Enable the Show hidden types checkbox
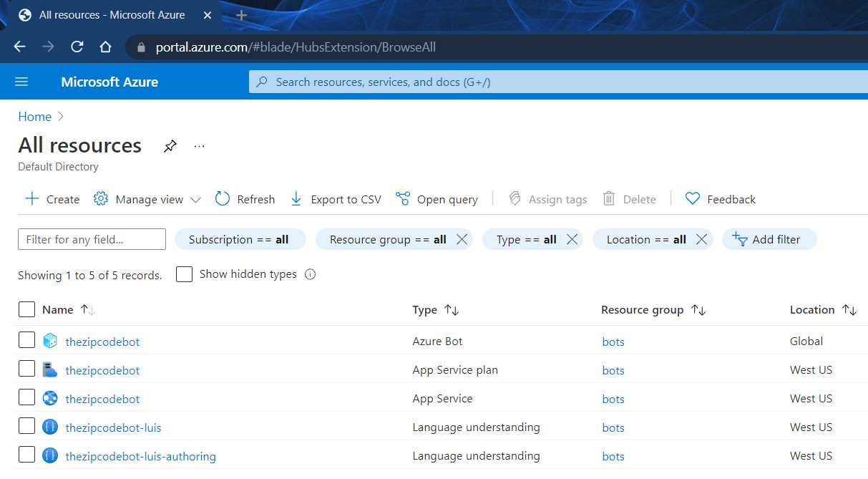The image size is (868, 479). point(184,274)
